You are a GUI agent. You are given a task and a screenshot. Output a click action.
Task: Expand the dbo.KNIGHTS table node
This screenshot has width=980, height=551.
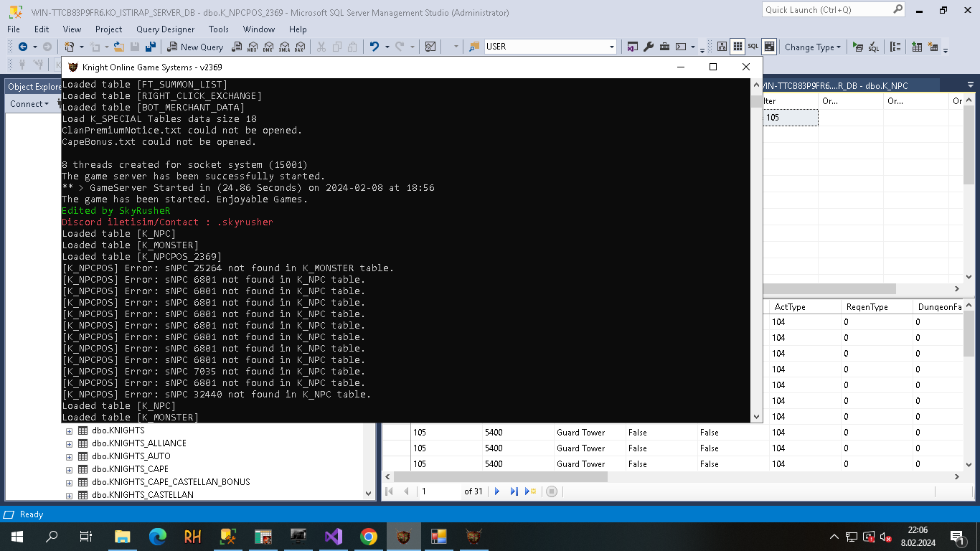(69, 431)
